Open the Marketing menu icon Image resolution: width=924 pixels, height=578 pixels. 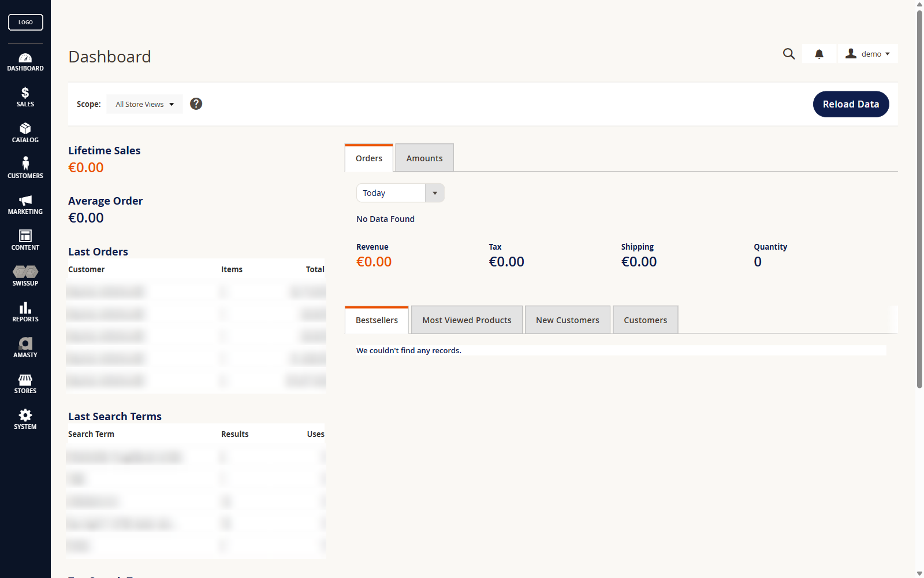point(25,205)
